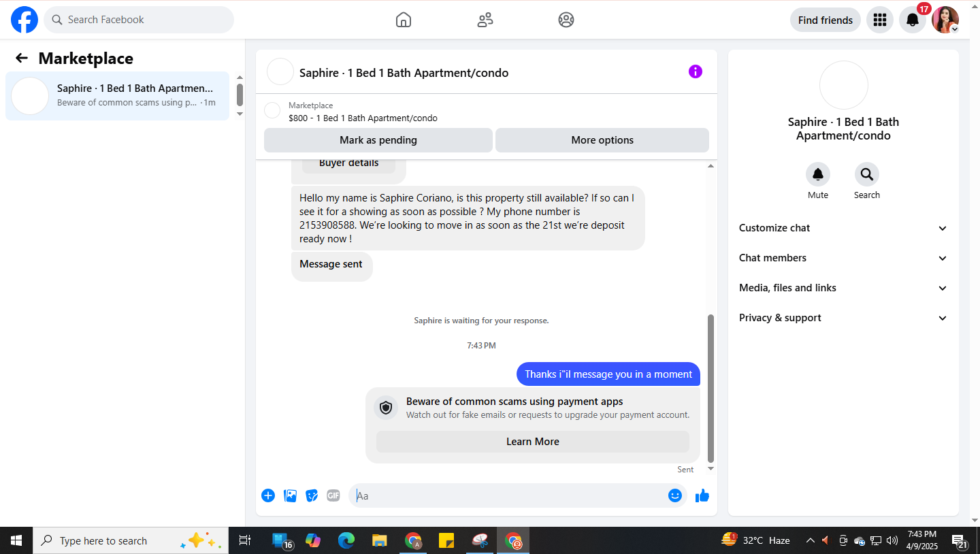Click the "Message sent" bubble

click(331, 265)
